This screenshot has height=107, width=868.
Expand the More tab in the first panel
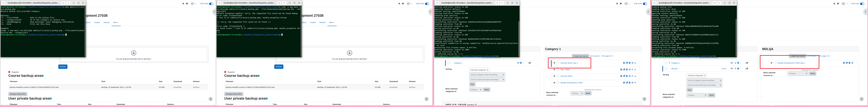click(x=116, y=22)
